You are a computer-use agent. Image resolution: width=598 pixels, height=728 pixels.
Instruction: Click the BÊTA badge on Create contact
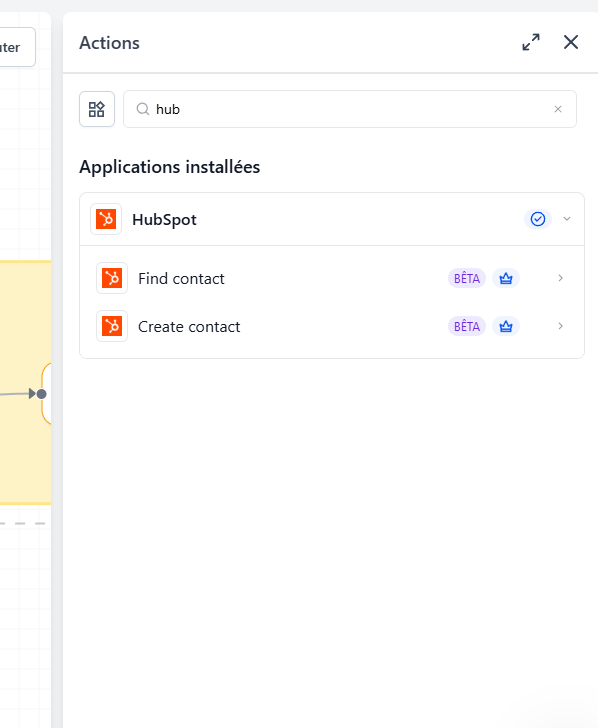point(467,326)
